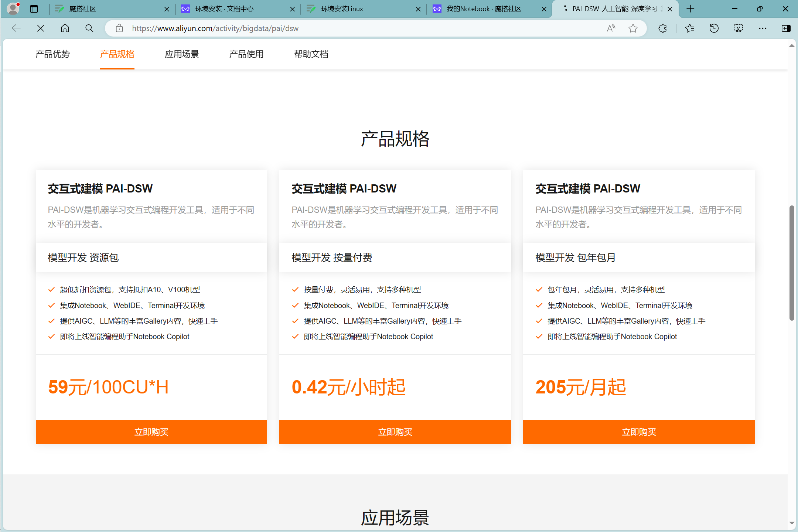Activate Read aloud icon in address bar
Image resolution: width=798 pixels, height=532 pixels.
(611, 28)
